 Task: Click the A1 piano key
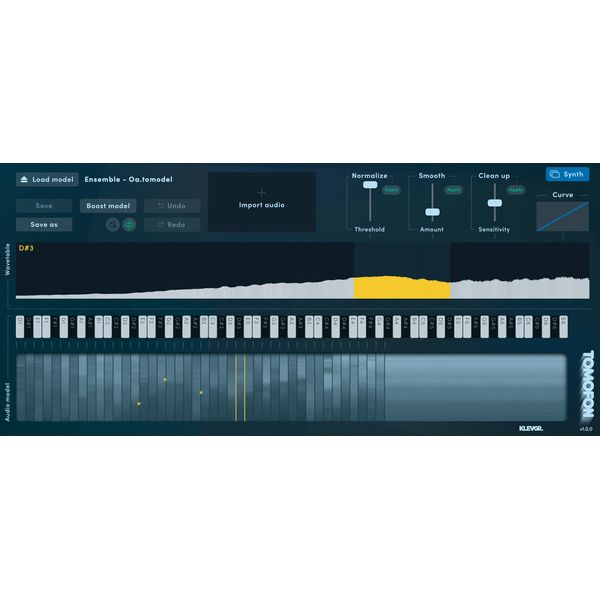pyautogui.click(x=81, y=327)
